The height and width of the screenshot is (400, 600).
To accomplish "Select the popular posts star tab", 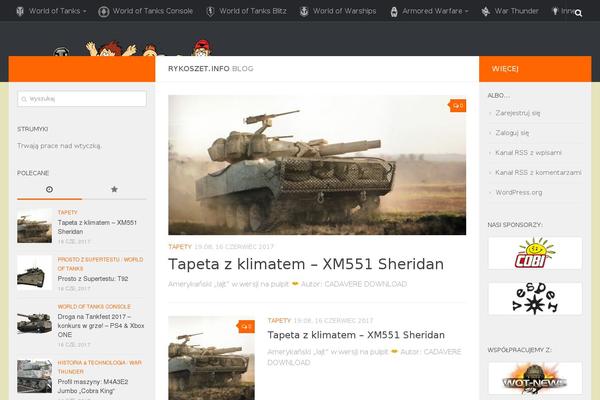I will pyautogui.click(x=114, y=189).
